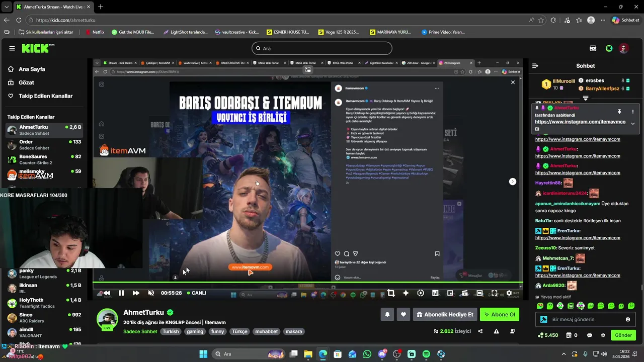Jump to live with CANLI indicator

pyautogui.click(x=196, y=293)
